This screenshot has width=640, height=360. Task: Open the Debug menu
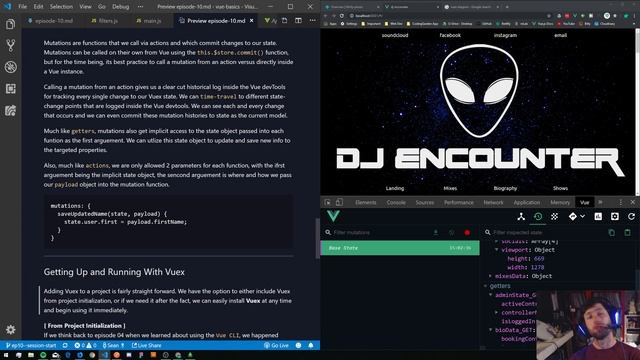(120, 7)
